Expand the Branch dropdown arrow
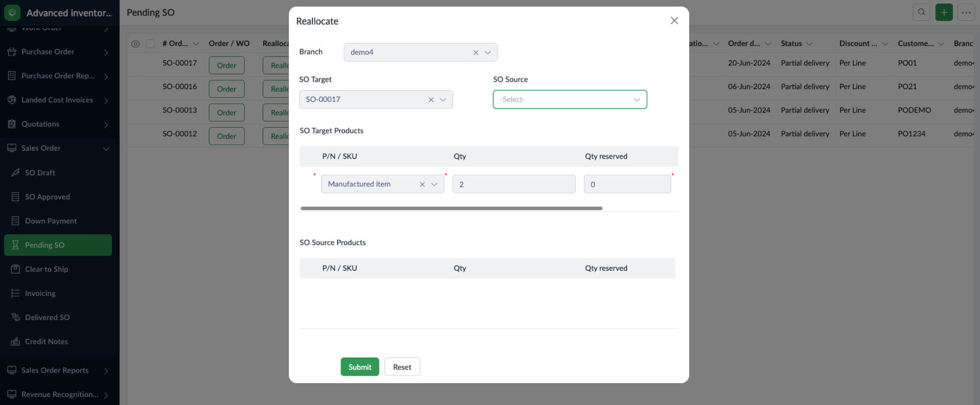The image size is (980, 405). click(488, 53)
